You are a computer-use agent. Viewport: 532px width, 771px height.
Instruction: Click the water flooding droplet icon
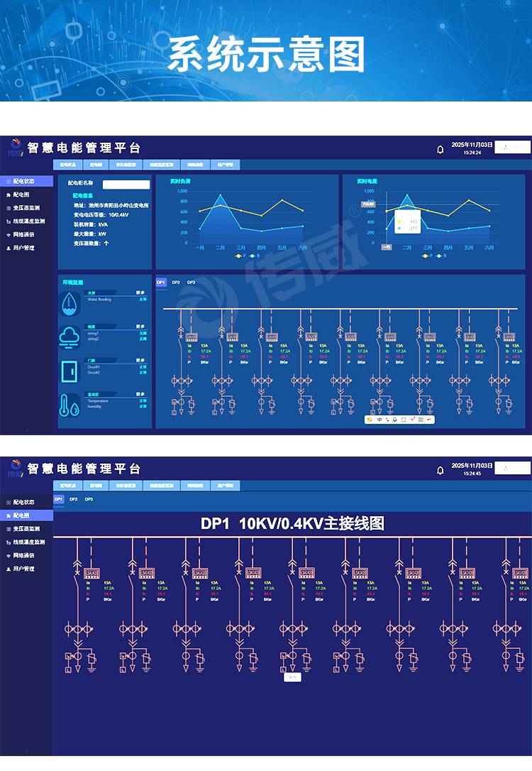coord(70,303)
